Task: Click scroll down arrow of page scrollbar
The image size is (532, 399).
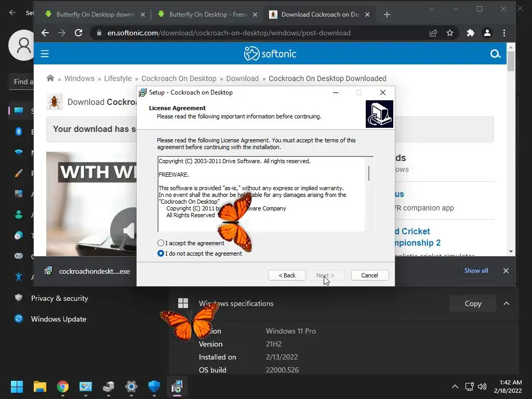Action: (x=511, y=251)
